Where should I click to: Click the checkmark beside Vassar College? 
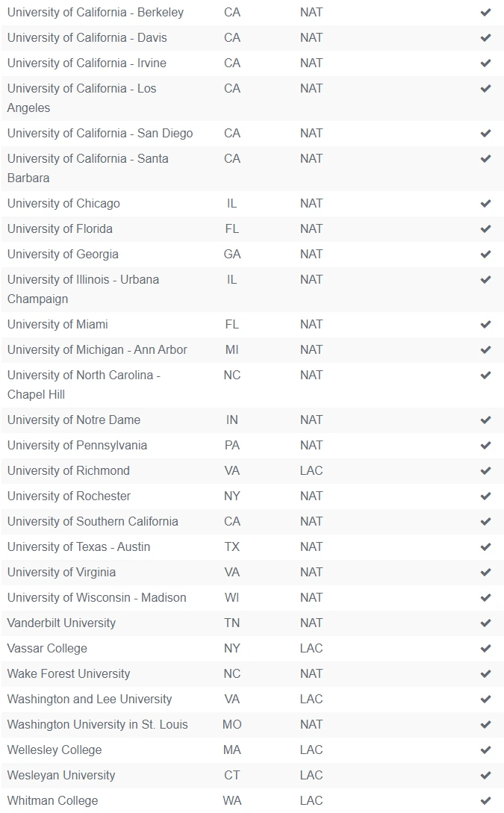(x=485, y=648)
